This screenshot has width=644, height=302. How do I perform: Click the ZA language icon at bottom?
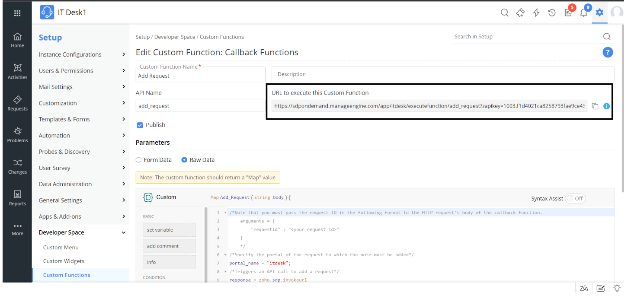pos(584,288)
